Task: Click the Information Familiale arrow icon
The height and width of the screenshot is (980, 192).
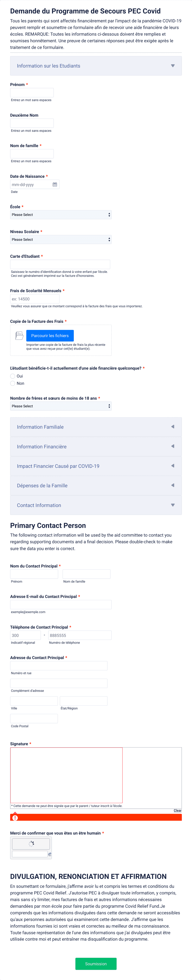Action: (173, 427)
